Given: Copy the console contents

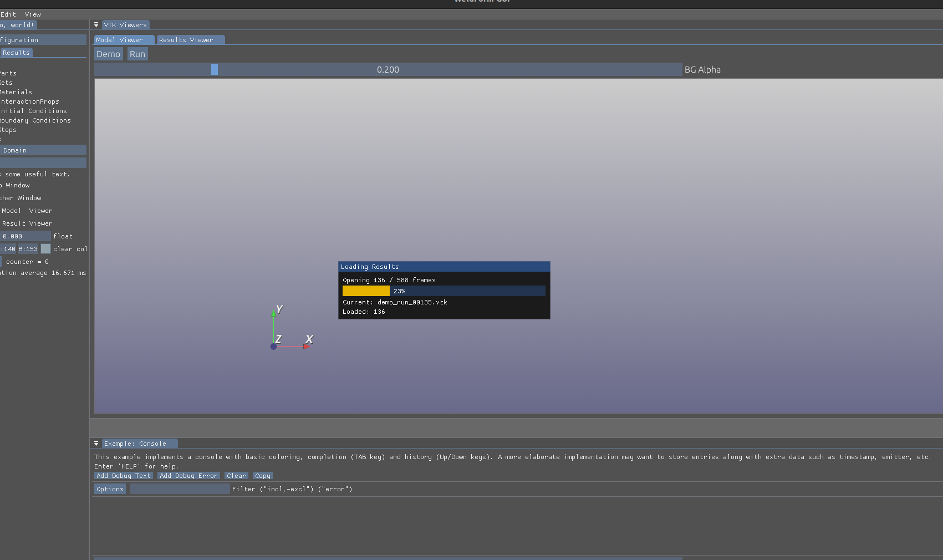Looking at the screenshot, I should (x=263, y=476).
